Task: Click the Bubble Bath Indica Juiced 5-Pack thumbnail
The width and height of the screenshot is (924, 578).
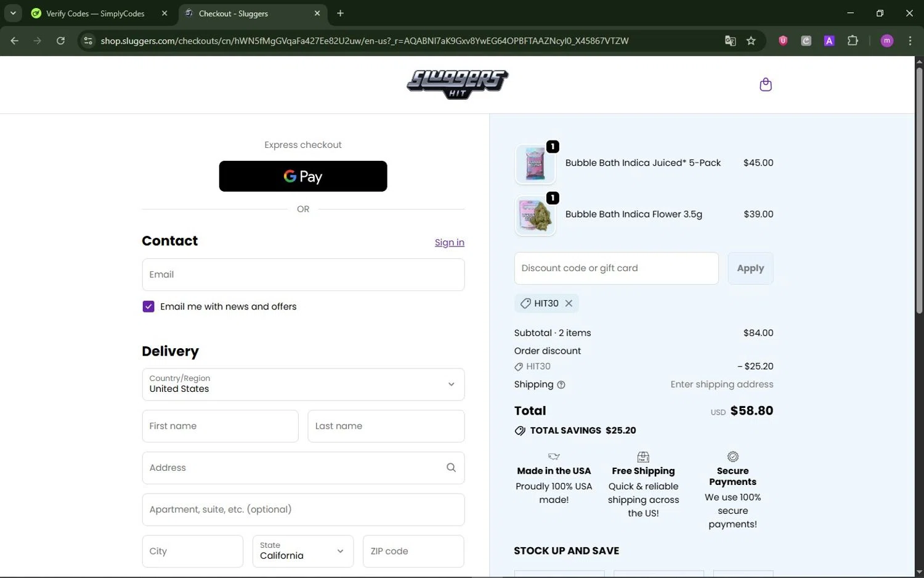Action: point(535,164)
